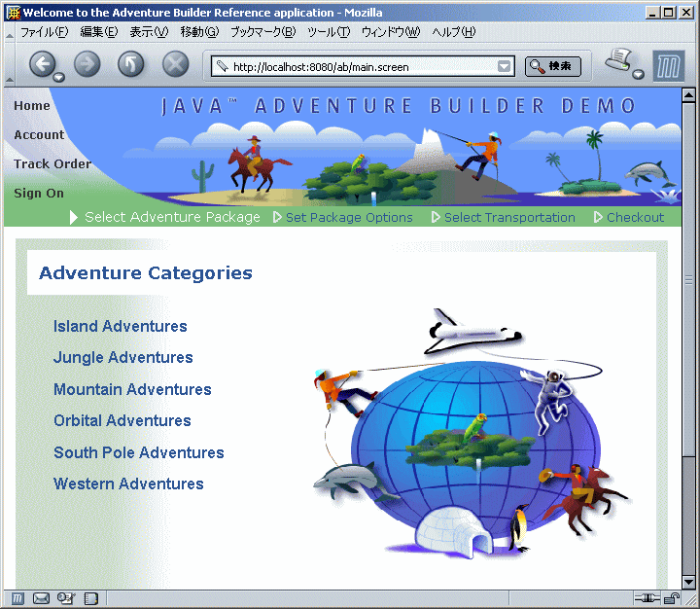Open the ツール(T) menu
Screen dimensions: 700x609
tap(329, 32)
